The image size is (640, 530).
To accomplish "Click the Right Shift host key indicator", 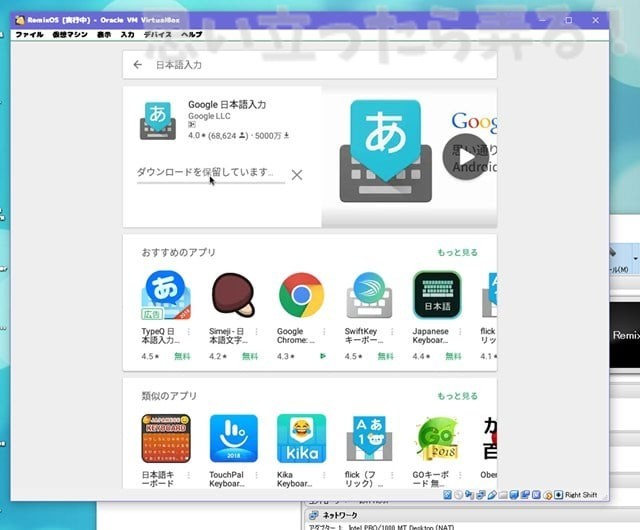I will point(581,495).
